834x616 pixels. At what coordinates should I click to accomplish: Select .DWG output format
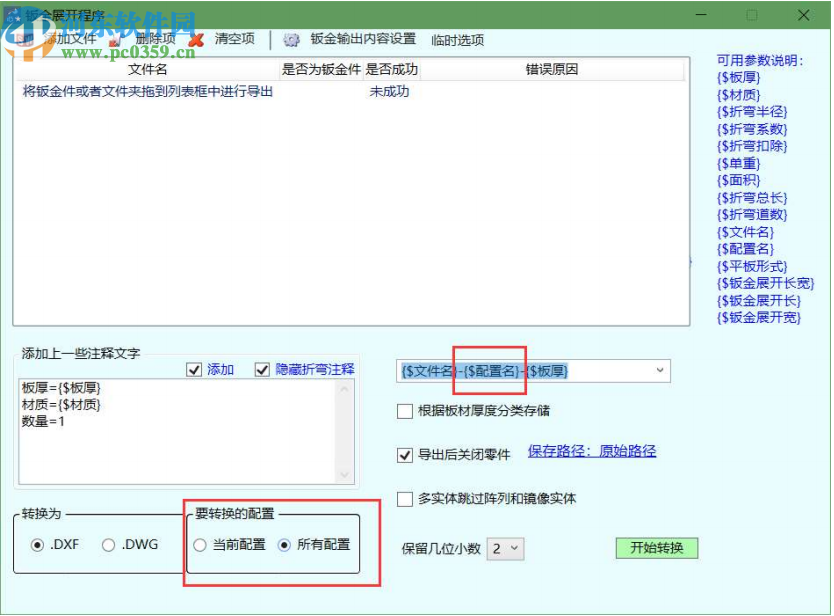click(109, 545)
